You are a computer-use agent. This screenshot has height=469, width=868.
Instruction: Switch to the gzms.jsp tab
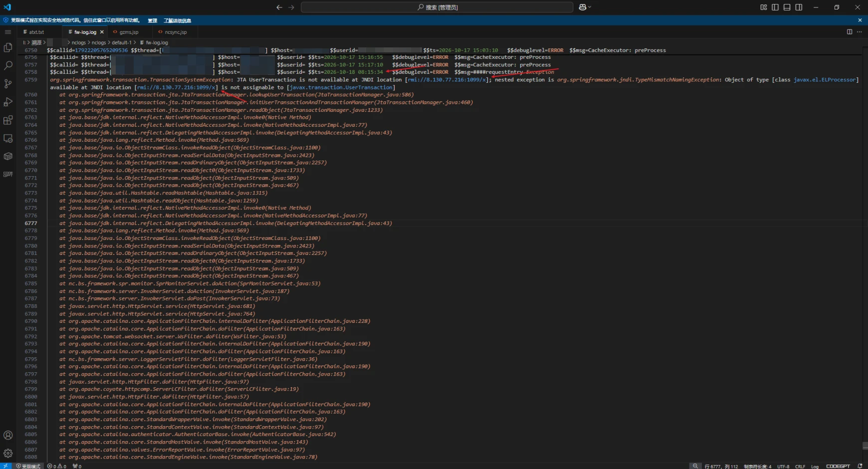pos(129,32)
